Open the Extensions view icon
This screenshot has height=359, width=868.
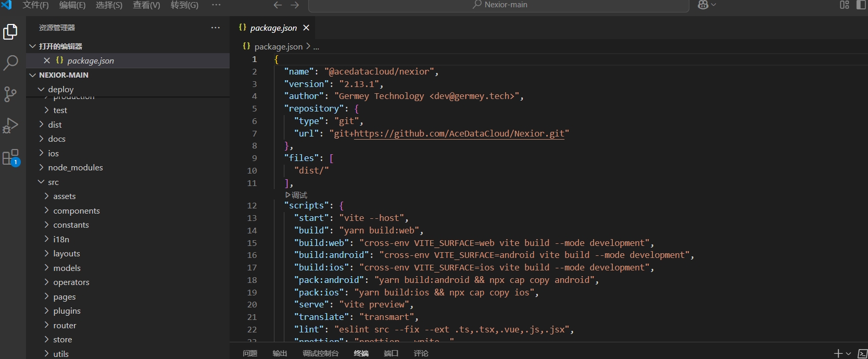[x=10, y=157]
